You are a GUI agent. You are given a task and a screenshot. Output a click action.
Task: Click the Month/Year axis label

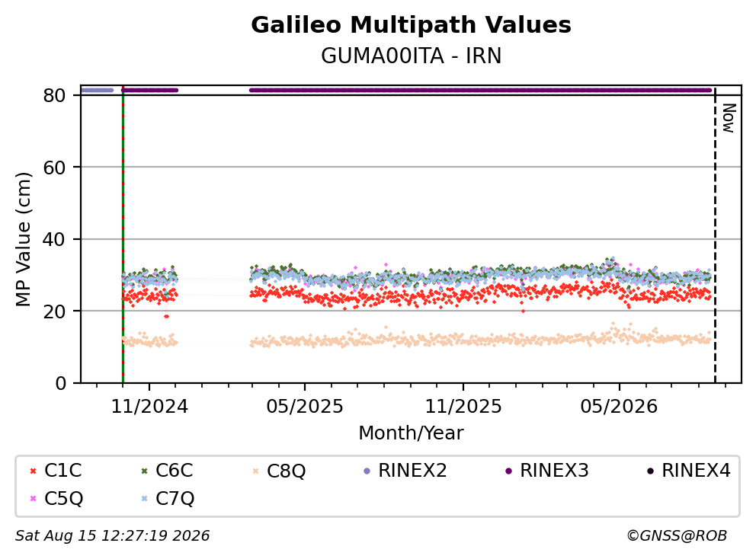[411, 433]
